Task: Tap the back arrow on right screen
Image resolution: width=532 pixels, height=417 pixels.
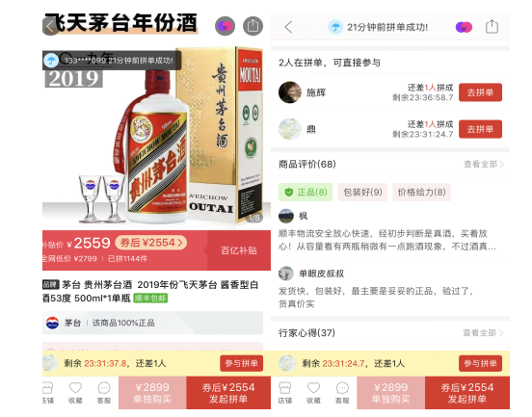Action: pos(289,27)
